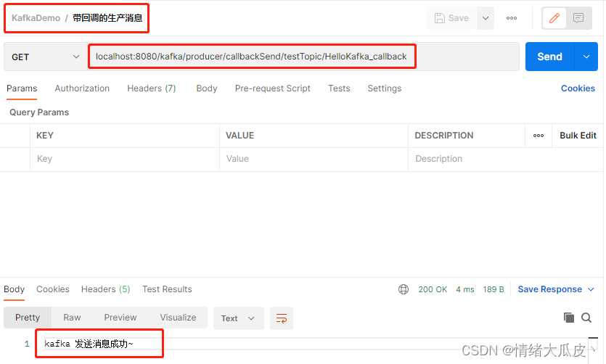Open the Tests tab
The height and width of the screenshot is (364, 606).
click(x=339, y=88)
